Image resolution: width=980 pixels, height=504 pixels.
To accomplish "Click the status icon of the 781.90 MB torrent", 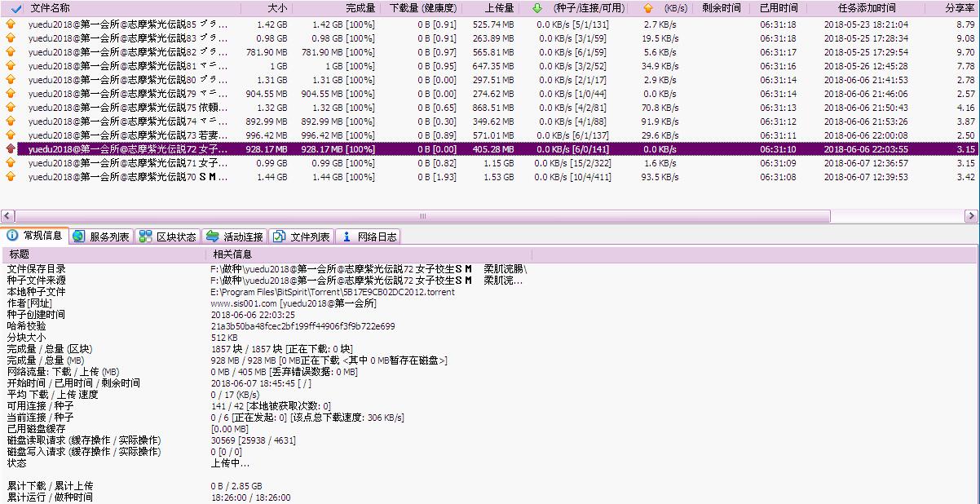I will (11, 52).
